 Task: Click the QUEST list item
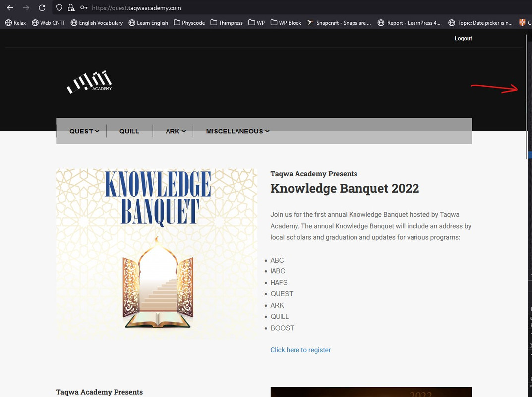click(x=282, y=294)
